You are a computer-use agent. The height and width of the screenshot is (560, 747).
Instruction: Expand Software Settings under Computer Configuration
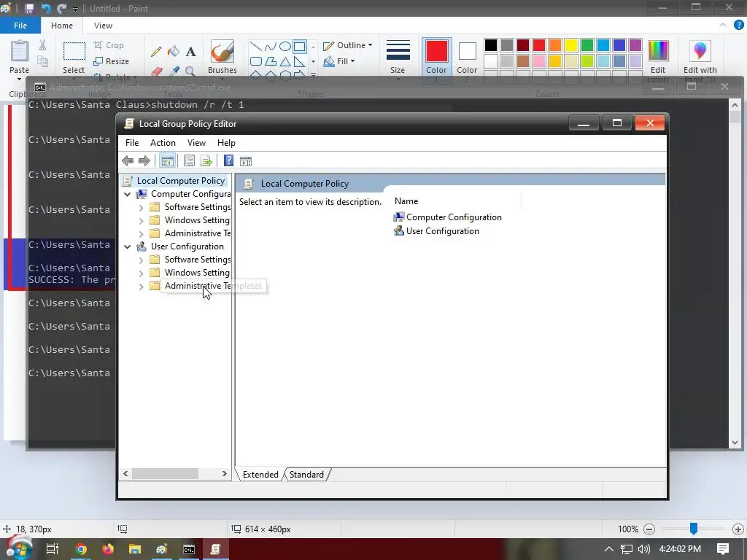[141, 208]
